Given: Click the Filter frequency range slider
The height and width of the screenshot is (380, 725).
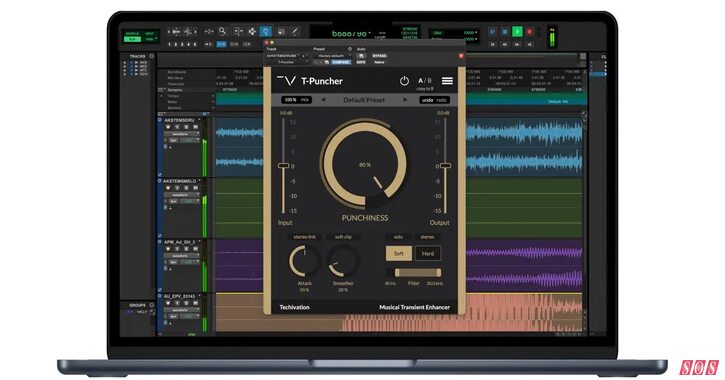Looking at the screenshot, I should click(x=418, y=273).
